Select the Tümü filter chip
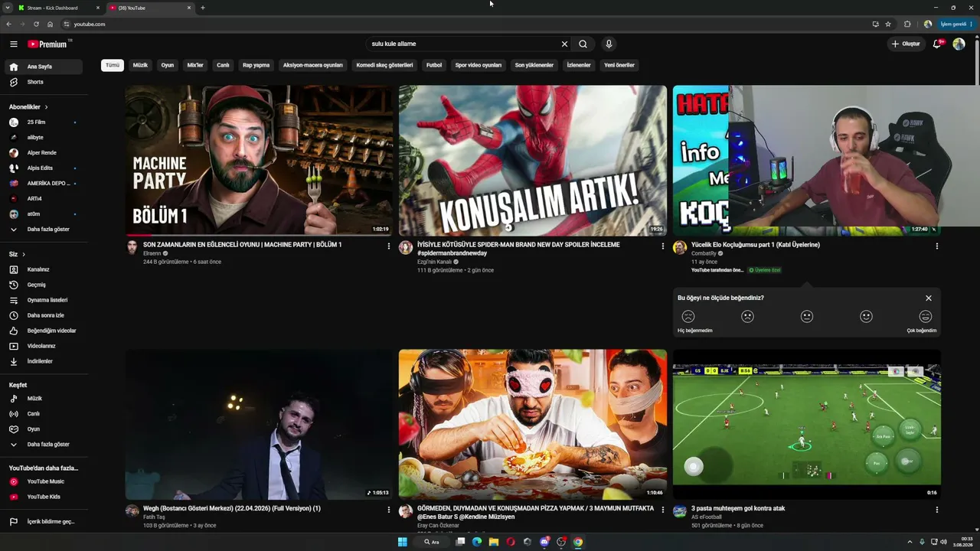980x551 pixels. click(113, 65)
